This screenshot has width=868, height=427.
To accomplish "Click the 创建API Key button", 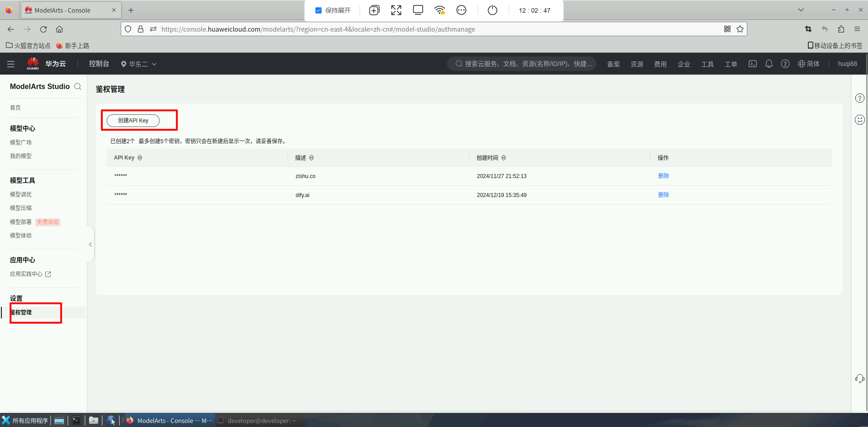I will point(133,121).
